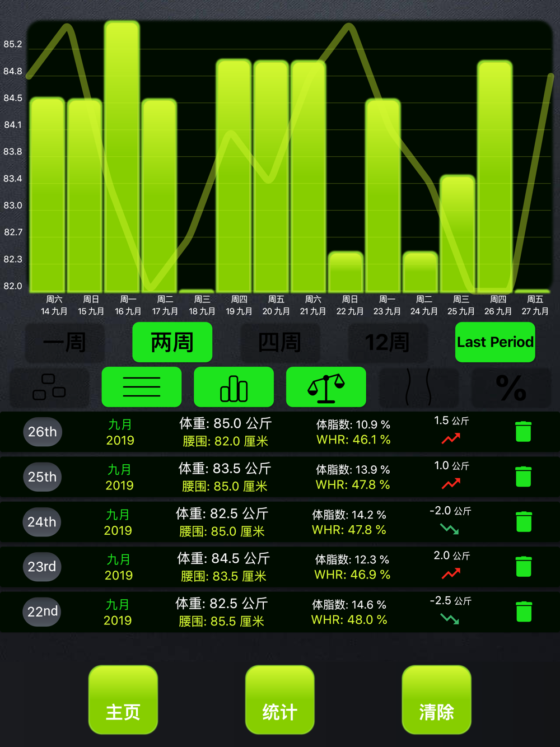Select the 周一 16 九月 chart bar
The height and width of the screenshot is (747, 560).
[122, 156]
